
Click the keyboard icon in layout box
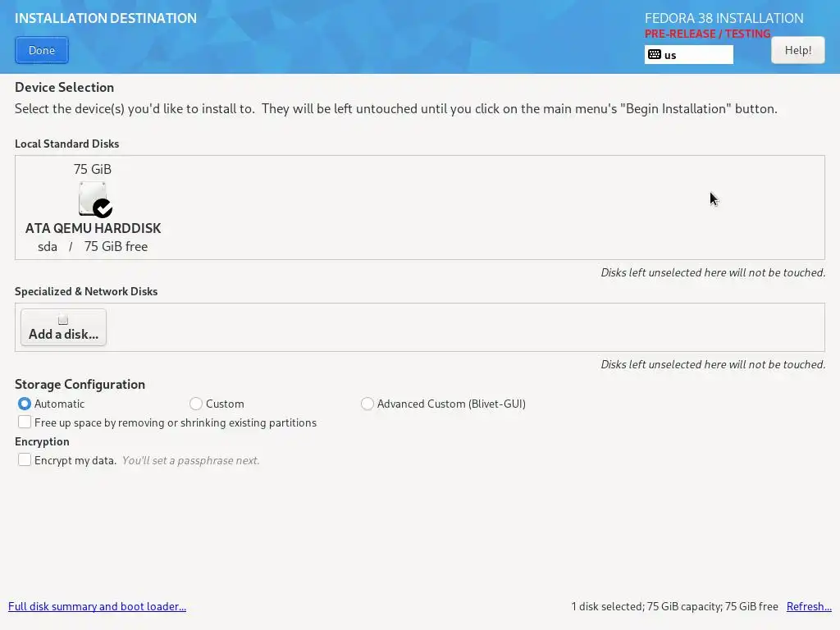(x=654, y=54)
